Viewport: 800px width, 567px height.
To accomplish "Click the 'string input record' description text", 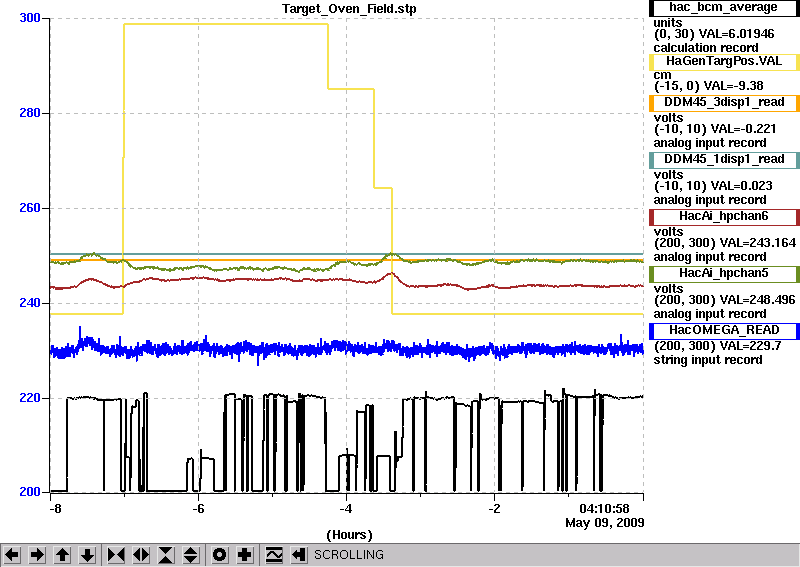I will 708,360.
